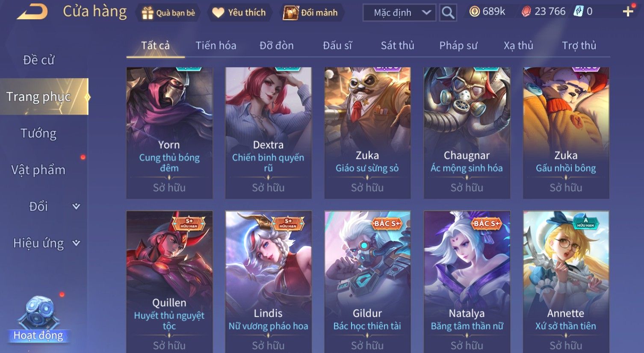Open Quà bạn bè gift button
The width and height of the screenshot is (644, 353).
(x=168, y=13)
